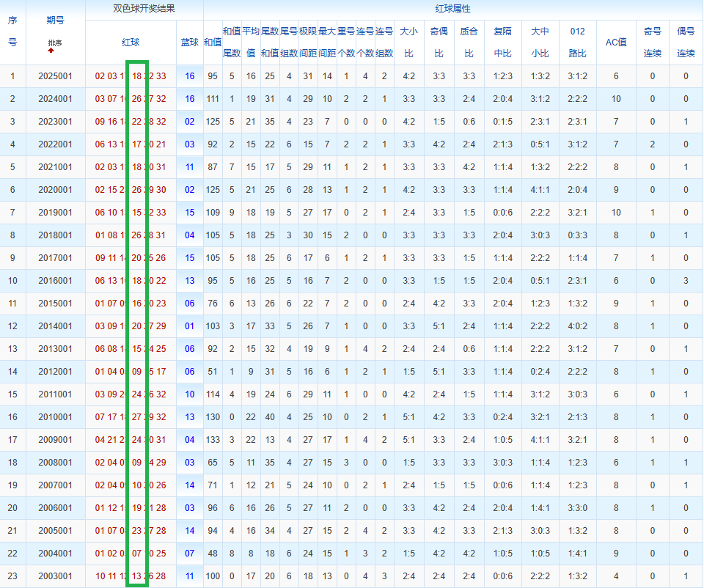Viewport: 704px width, 588px height.
Task: Click period number 2012001
Action: (55, 372)
